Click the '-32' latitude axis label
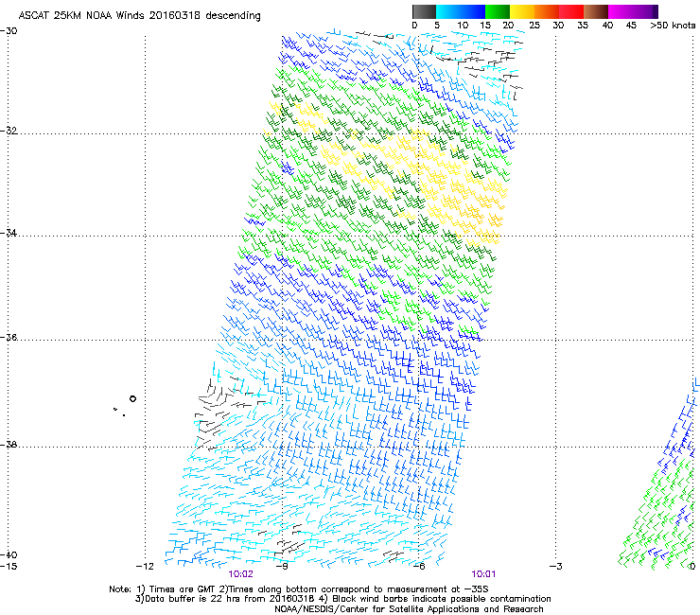This screenshot has height=615, width=700. click(x=9, y=131)
